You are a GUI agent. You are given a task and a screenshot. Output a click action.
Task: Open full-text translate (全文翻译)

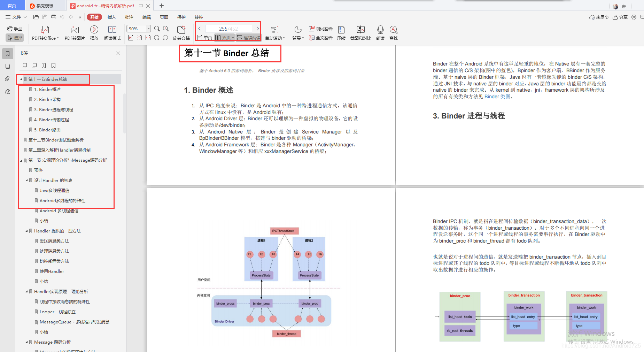coord(321,38)
